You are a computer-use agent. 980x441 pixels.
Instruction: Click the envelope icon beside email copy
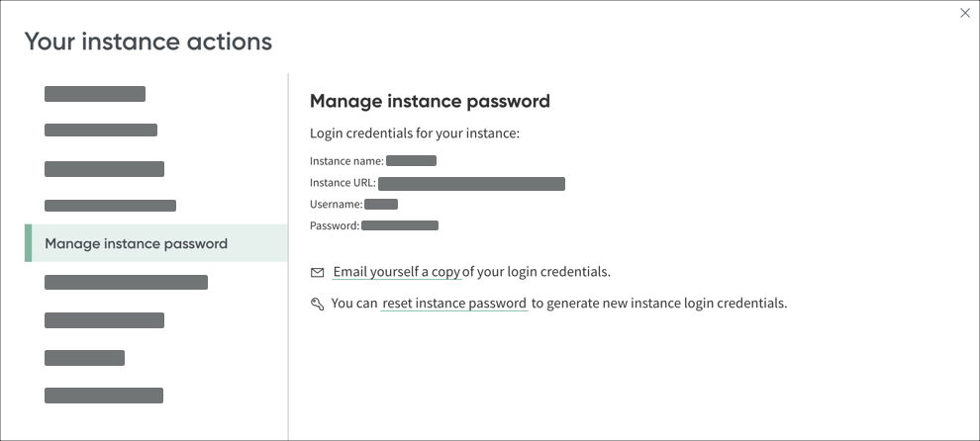click(x=318, y=272)
